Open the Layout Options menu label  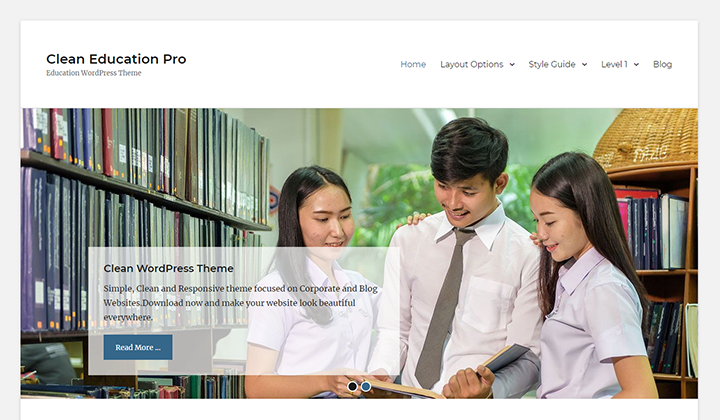pos(472,64)
